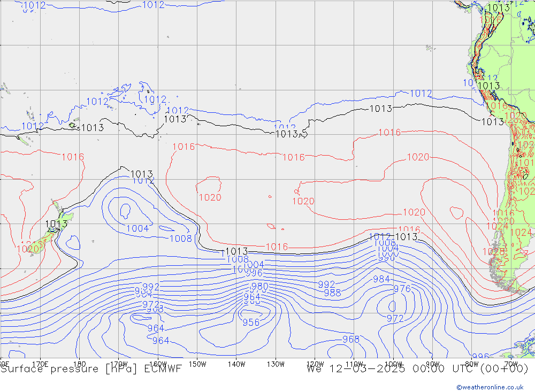Viewport: 535px width, 392px height.
Task: Click the 968 label near 110W
Action: click(351, 339)
